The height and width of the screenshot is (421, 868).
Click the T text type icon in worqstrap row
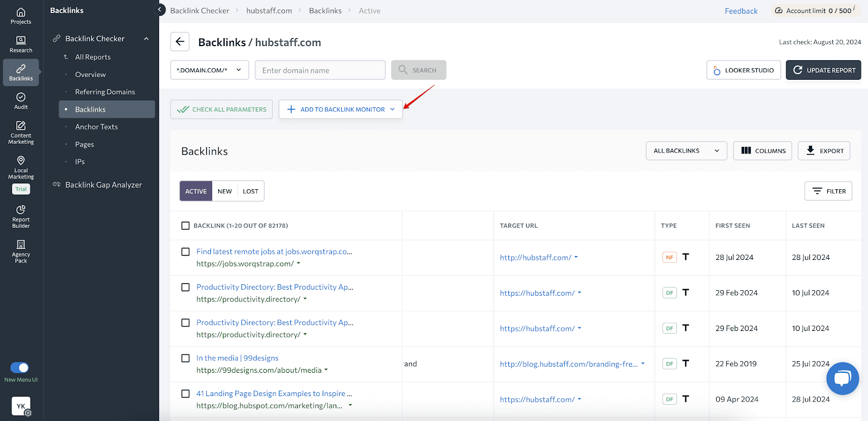[x=686, y=257]
